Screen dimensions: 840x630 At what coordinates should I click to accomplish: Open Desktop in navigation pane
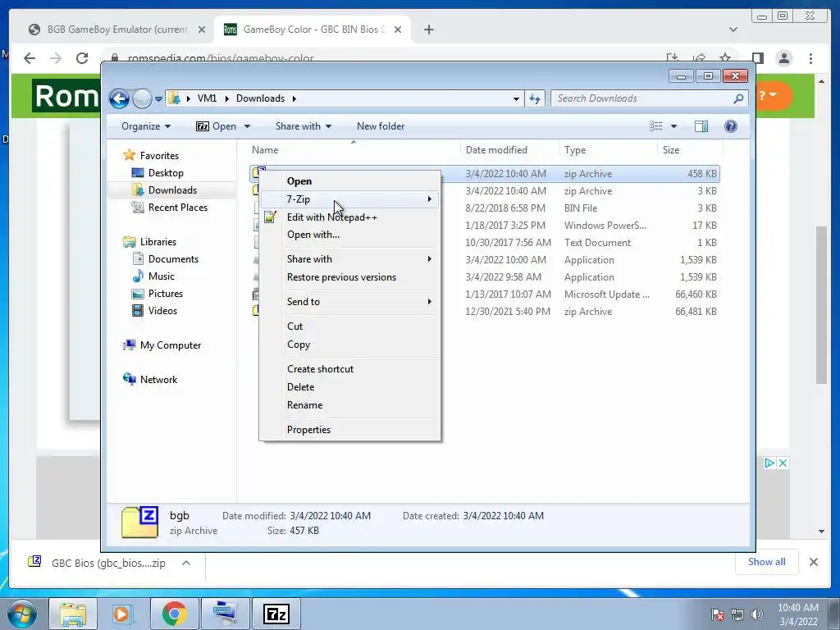point(166,173)
